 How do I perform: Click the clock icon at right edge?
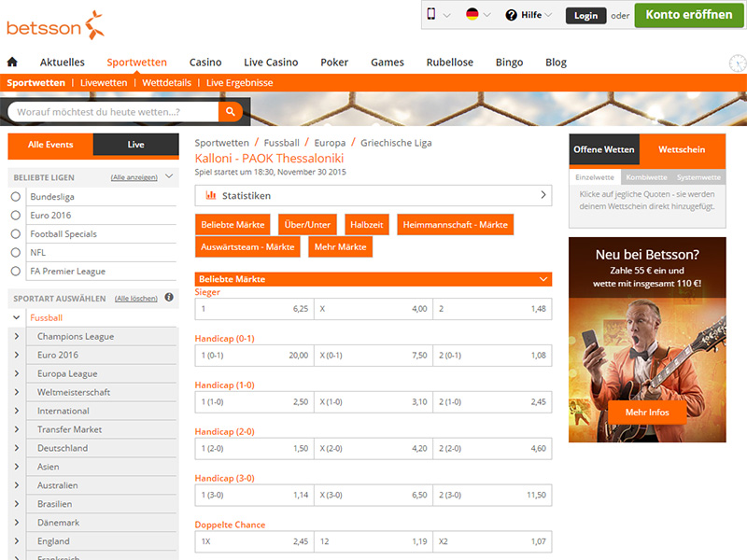coord(738,63)
